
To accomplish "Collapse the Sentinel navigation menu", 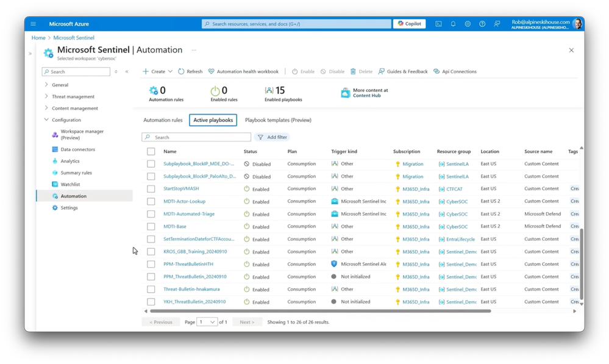I will (x=127, y=71).
